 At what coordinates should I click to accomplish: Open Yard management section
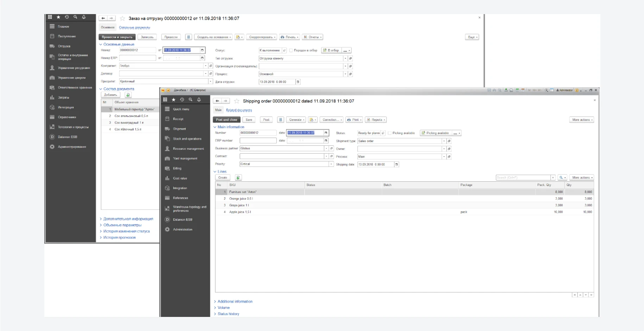185,158
